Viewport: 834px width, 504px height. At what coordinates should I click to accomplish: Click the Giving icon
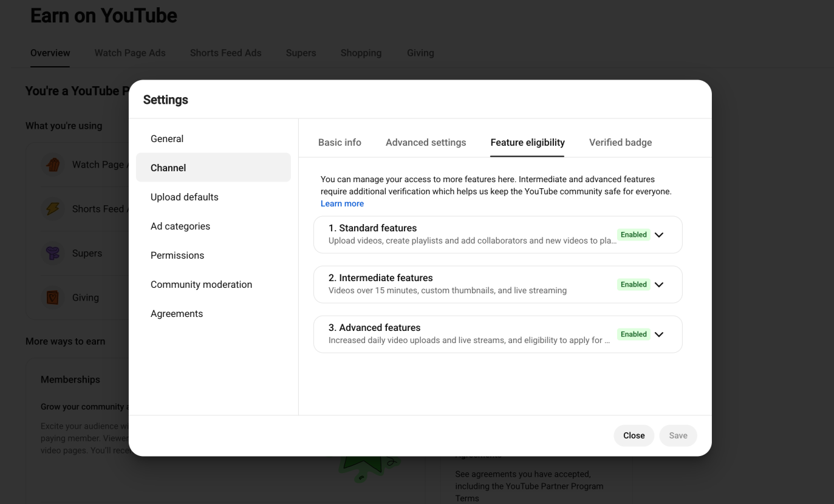(x=53, y=298)
